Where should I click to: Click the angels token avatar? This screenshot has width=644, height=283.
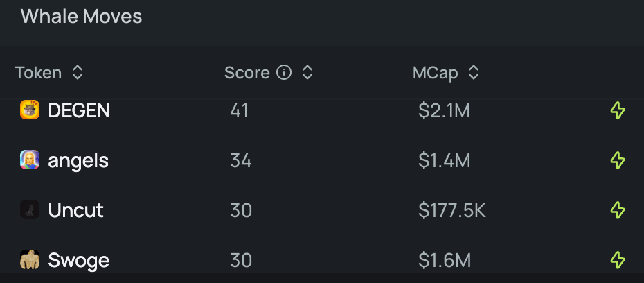point(30,160)
